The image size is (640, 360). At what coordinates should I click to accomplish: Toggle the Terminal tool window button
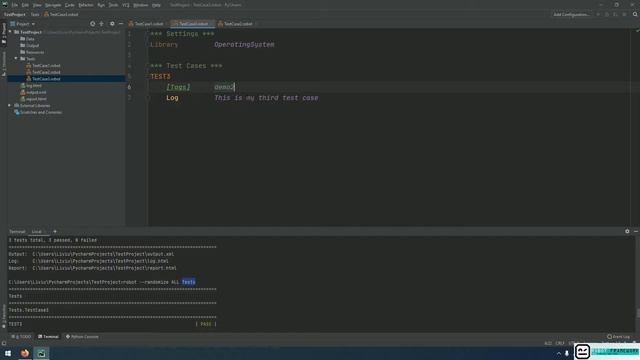pyautogui.click(x=48, y=337)
